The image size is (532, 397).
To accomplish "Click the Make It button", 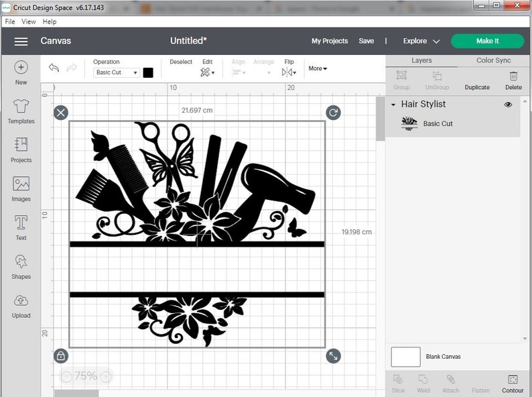I will pos(488,41).
